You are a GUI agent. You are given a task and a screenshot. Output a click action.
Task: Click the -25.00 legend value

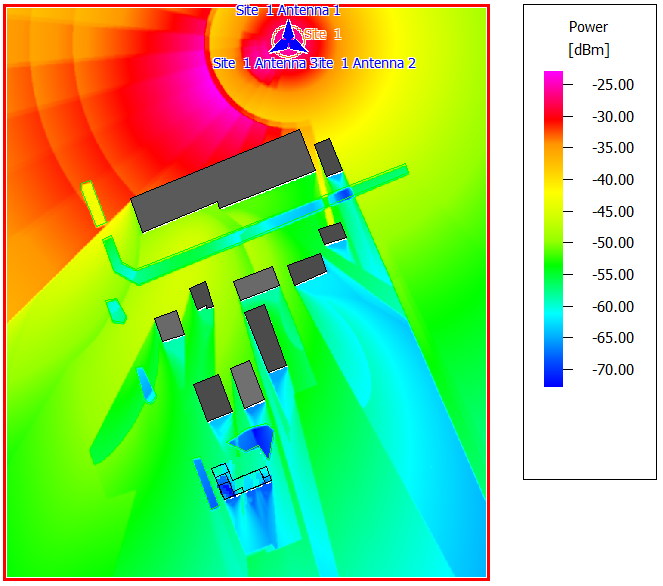613,85
